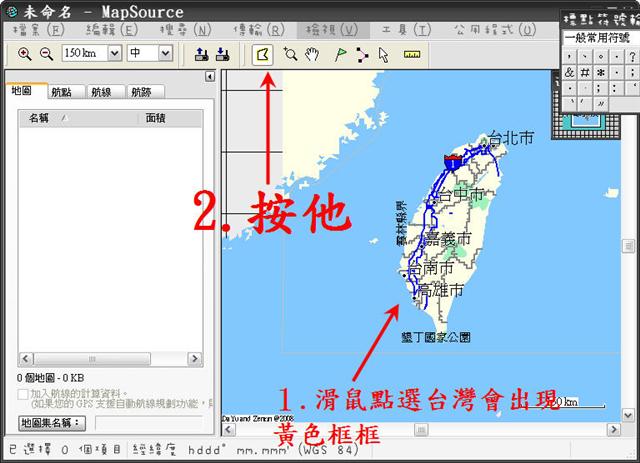Pick the hash symbol in palette
Screen dimensions: 640x463
tap(585, 73)
